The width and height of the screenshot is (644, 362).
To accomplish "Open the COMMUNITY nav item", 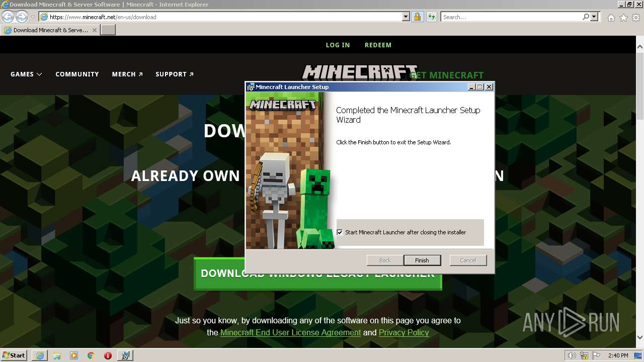I will click(77, 74).
